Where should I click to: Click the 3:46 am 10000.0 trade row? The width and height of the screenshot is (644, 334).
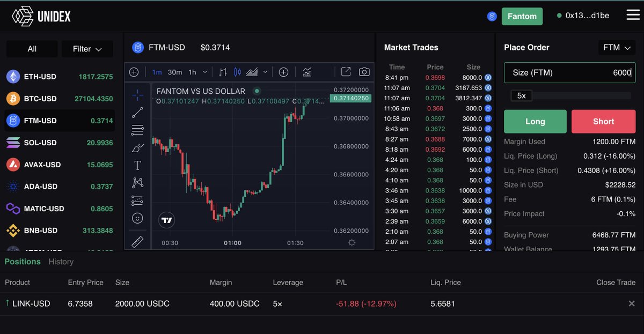(x=438, y=190)
